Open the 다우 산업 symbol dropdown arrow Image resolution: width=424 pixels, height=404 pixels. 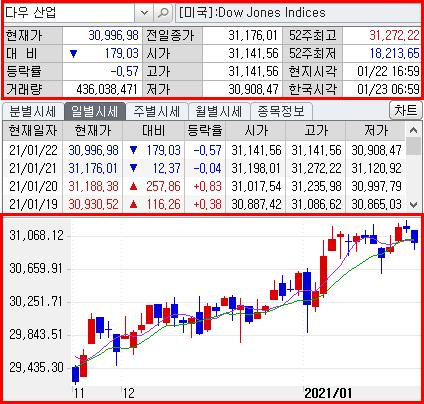tap(144, 13)
